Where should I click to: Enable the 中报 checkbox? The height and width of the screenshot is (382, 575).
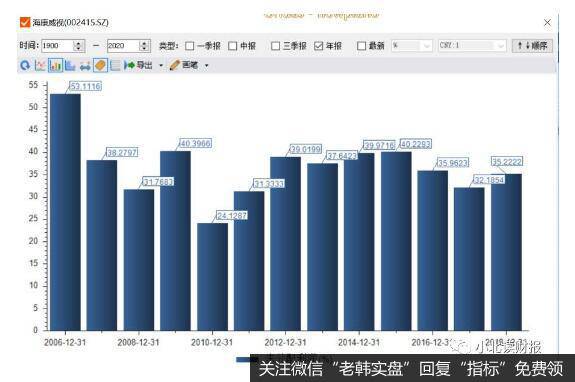click(x=232, y=46)
